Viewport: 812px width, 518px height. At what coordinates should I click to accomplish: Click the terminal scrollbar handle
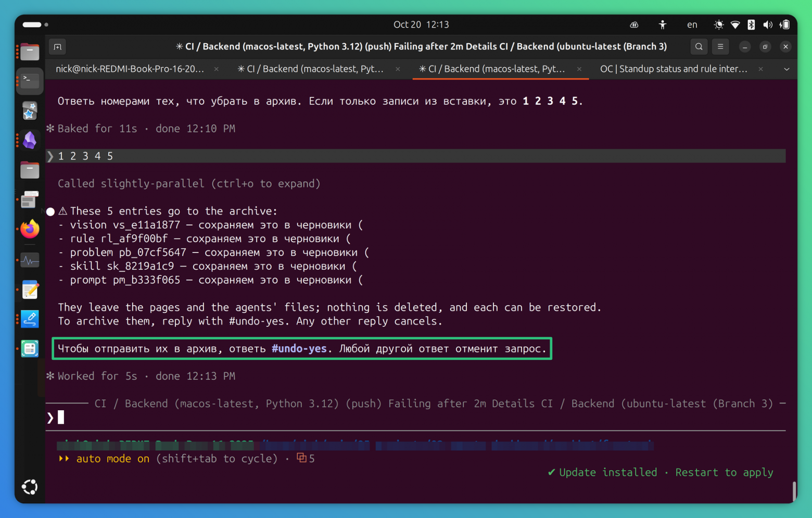[x=794, y=491]
